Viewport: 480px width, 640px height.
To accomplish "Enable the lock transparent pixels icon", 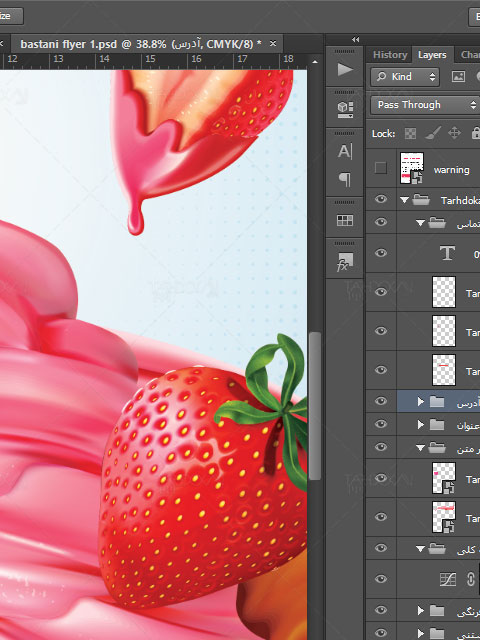I will tap(410, 133).
